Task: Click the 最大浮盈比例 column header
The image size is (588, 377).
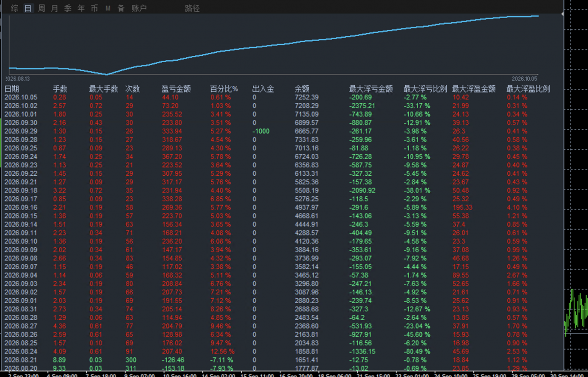Action: 528,89
